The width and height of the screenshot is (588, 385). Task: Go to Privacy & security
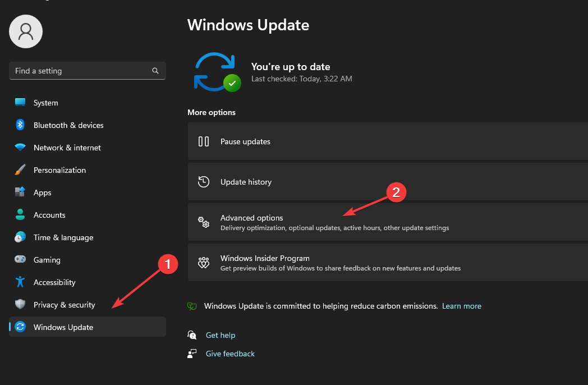(88, 304)
